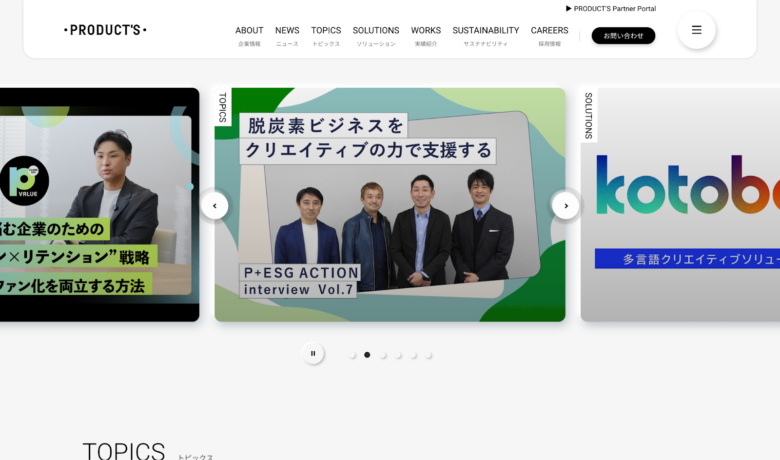The width and height of the screenshot is (780, 460).
Task: Select the fourth carousel pagination dot
Action: 398,355
